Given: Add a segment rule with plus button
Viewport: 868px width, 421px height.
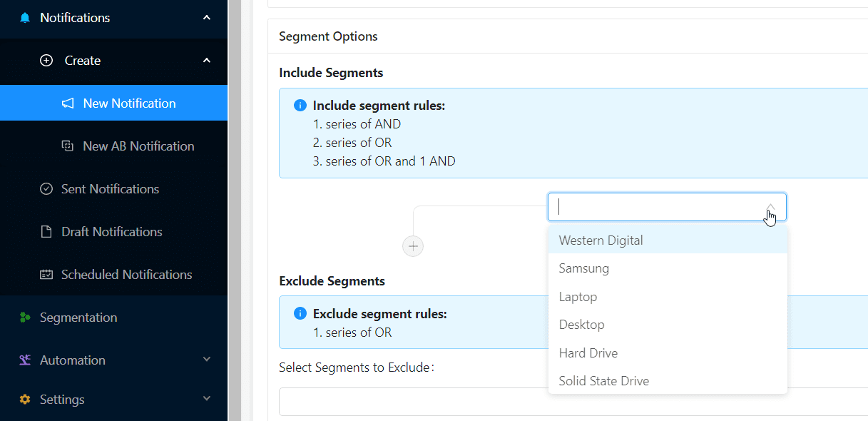Looking at the screenshot, I should click(413, 247).
